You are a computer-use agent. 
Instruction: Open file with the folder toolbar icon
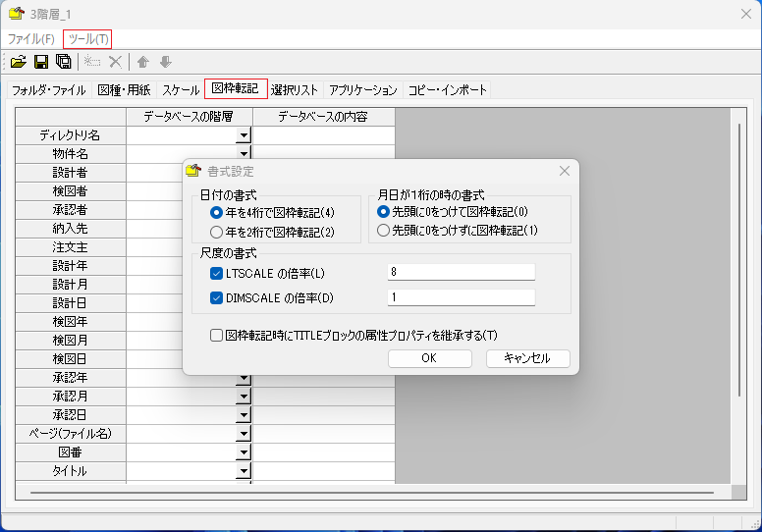pyautogui.click(x=19, y=62)
